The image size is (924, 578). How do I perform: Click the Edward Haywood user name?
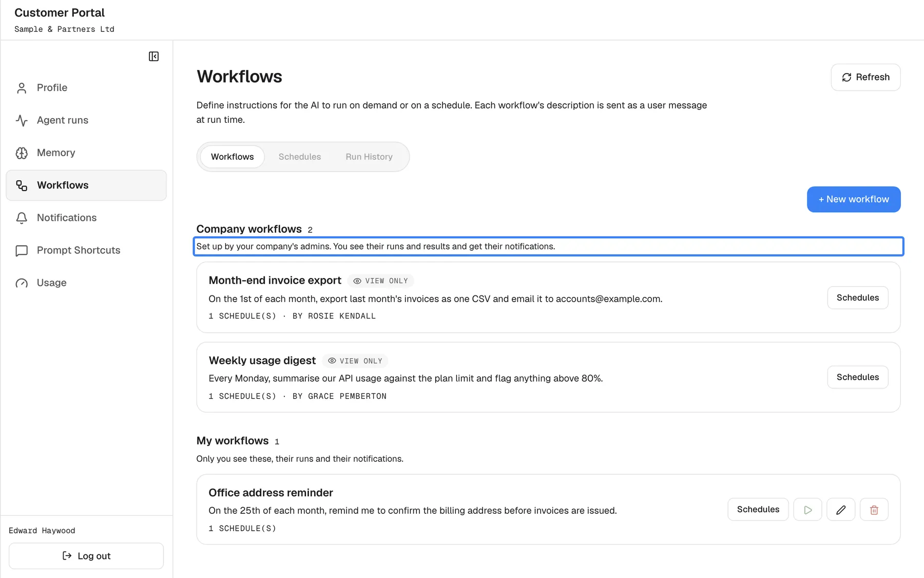pos(42,531)
